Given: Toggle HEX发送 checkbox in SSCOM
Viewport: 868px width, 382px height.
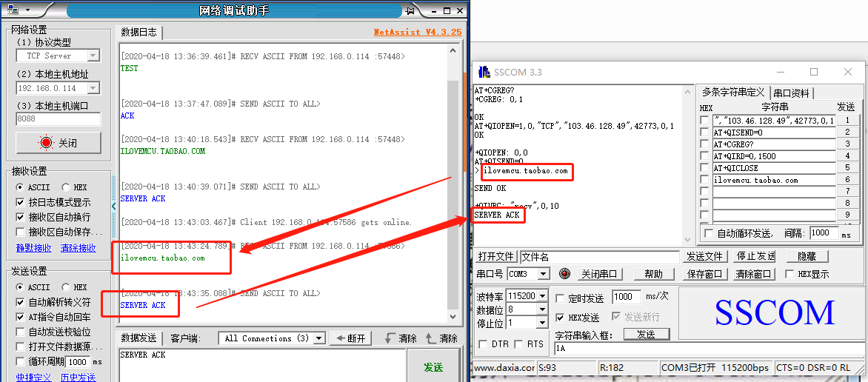Looking at the screenshot, I should tap(560, 318).
